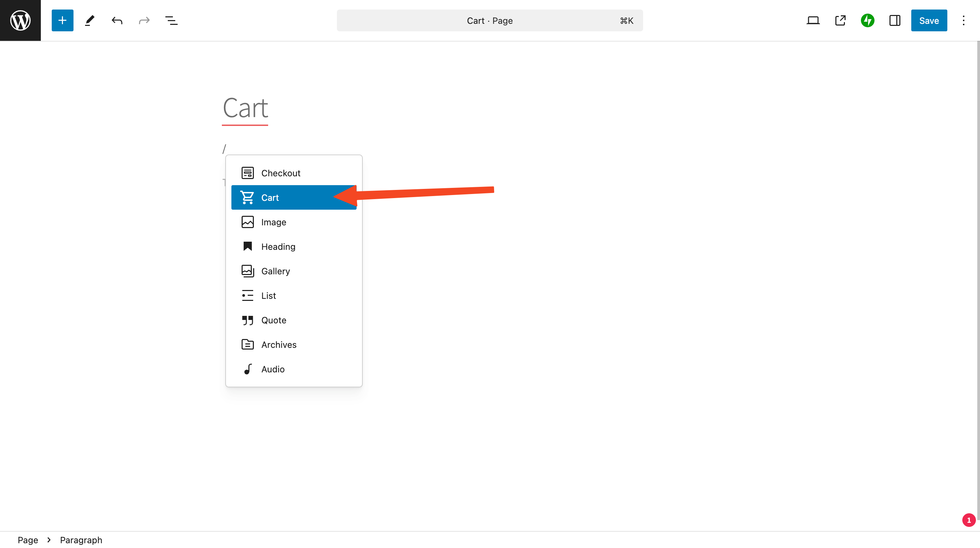Click the WordPress logo icon
The width and height of the screenshot is (980, 548).
tap(20, 20)
